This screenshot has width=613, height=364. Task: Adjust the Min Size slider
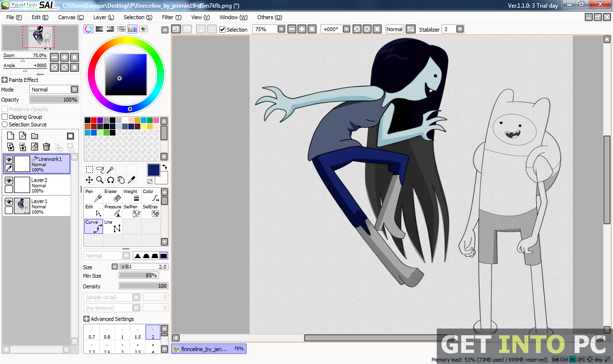pos(139,275)
